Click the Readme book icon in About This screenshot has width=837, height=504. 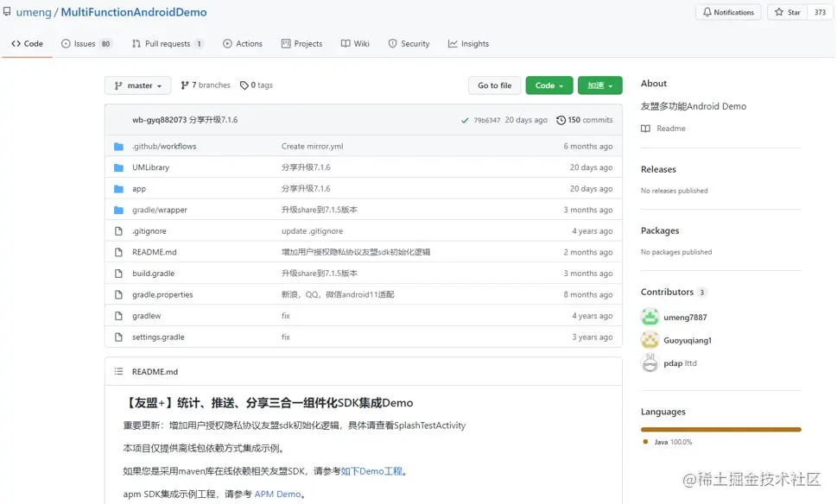click(645, 129)
